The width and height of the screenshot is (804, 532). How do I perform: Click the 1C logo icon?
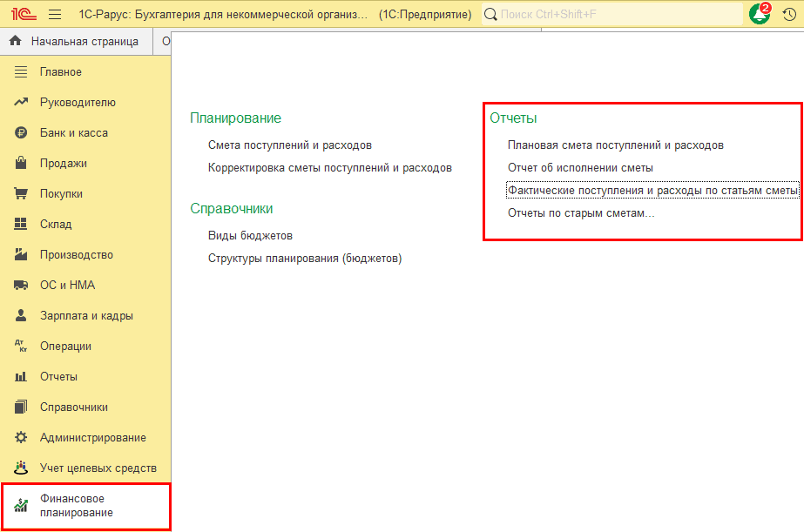[x=23, y=15]
